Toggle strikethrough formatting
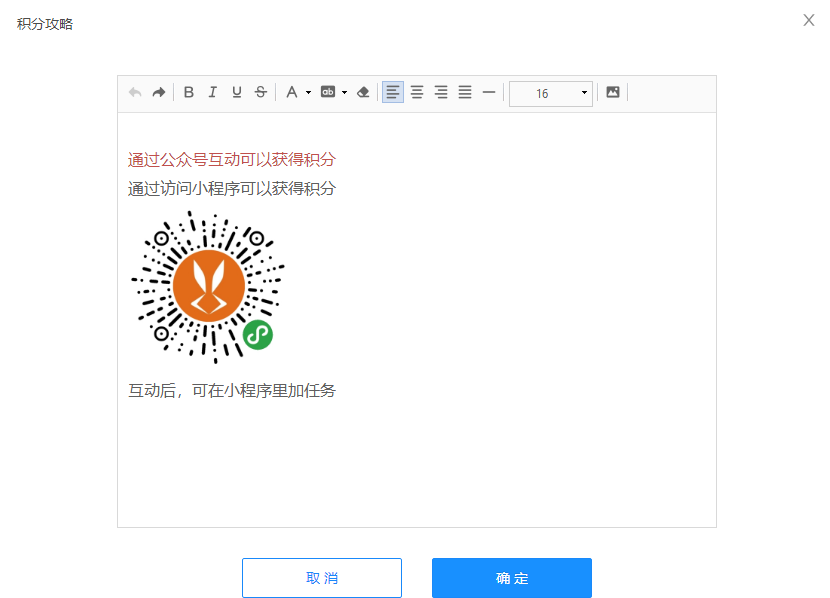This screenshot has height=598, width=830. click(x=260, y=93)
